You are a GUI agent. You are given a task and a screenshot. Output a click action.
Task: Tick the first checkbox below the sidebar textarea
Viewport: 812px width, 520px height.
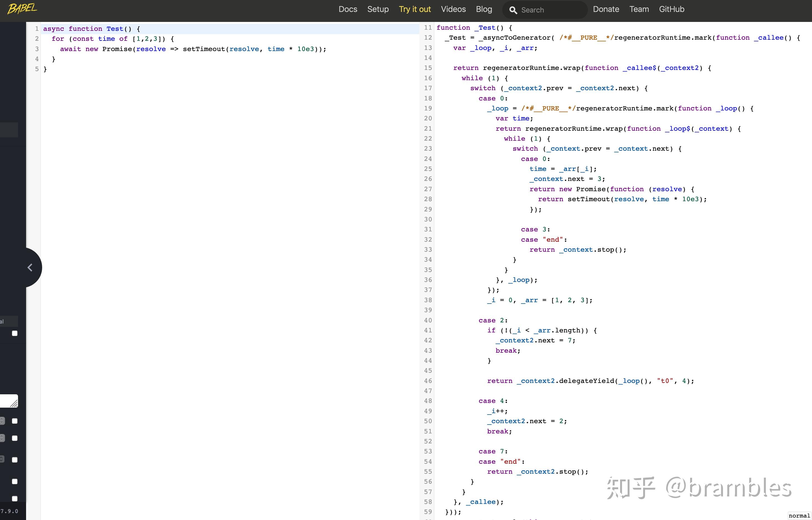tap(14, 421)
